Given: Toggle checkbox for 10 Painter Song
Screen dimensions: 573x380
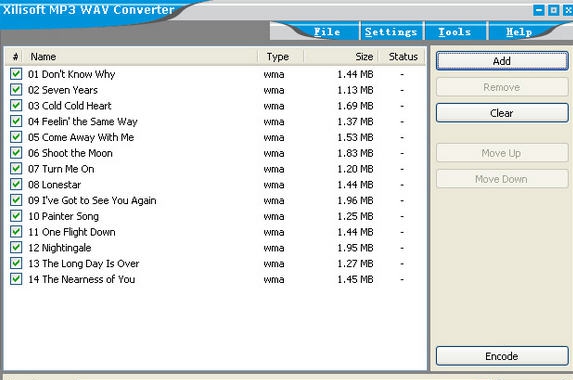Looking at the screenshot, I should pyautogui.click(x=16, y=216).
